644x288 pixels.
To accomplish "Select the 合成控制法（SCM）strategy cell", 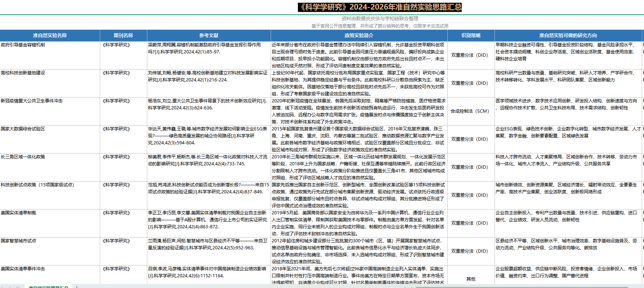I will click(x=471, y=111).
